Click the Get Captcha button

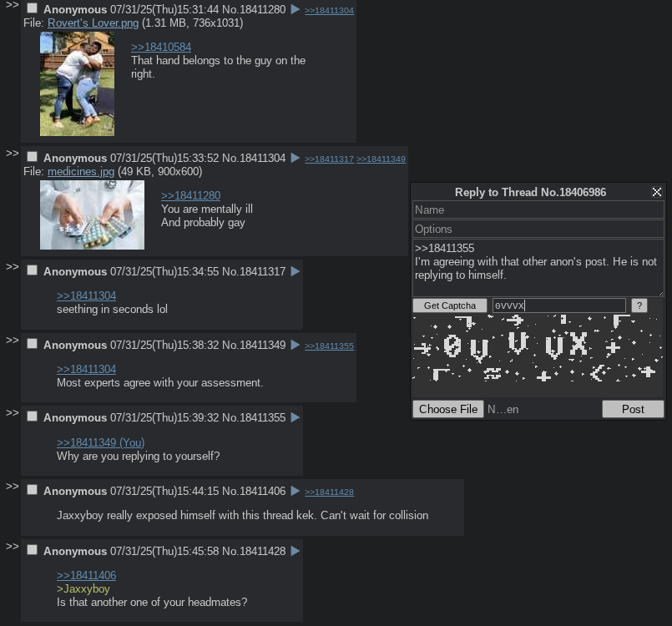point(450,305)
